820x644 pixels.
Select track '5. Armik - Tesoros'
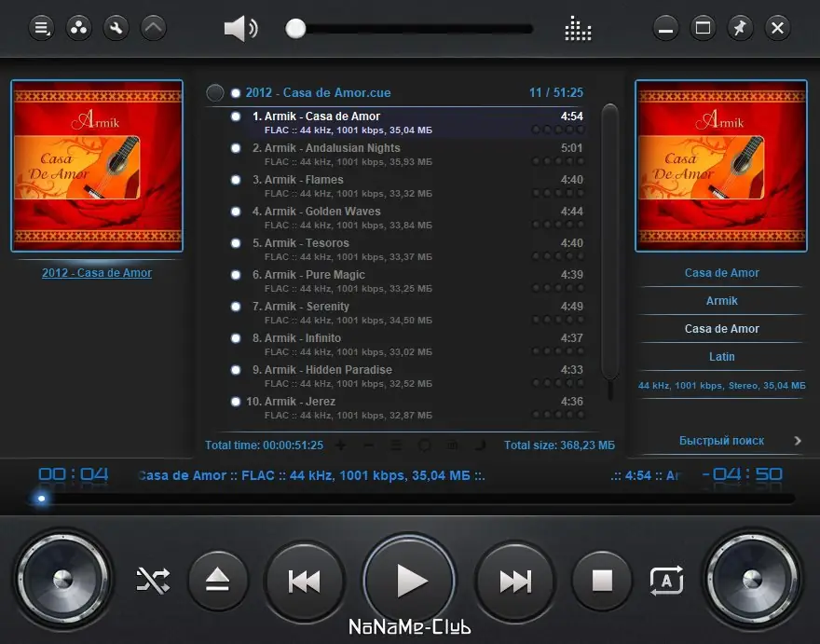(x=408, y=250)
